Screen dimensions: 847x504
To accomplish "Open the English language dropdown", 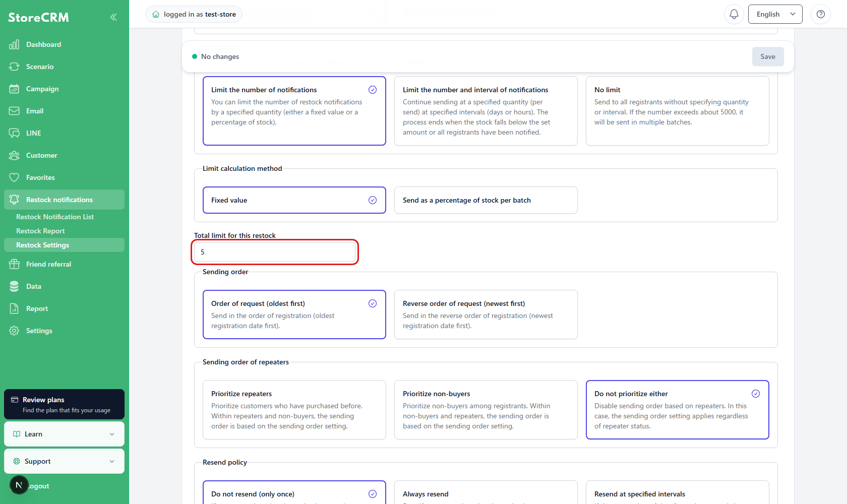I will pos(775,14).
